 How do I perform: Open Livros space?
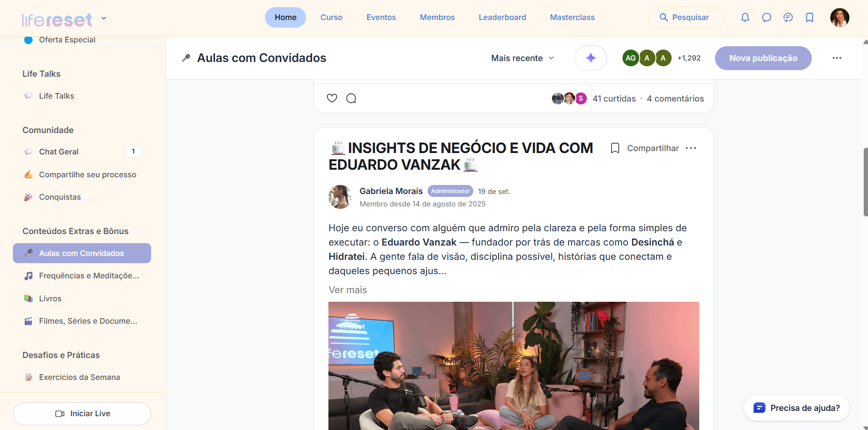[x=82, y=298]
